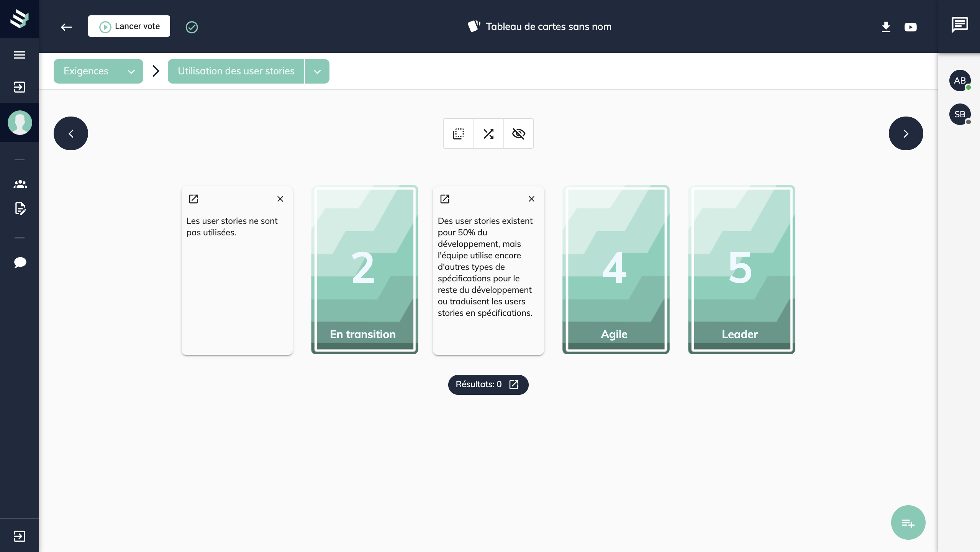Select 'Utilisation des user stories' breadcrumb
This screenshot has height=552, width=980.
236,71
